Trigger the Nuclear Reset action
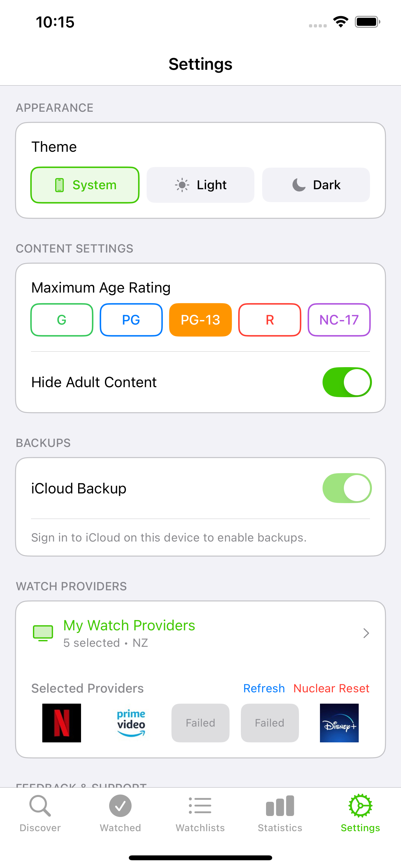The height and width of the screenshot is (868, 401). pos(331,688)
